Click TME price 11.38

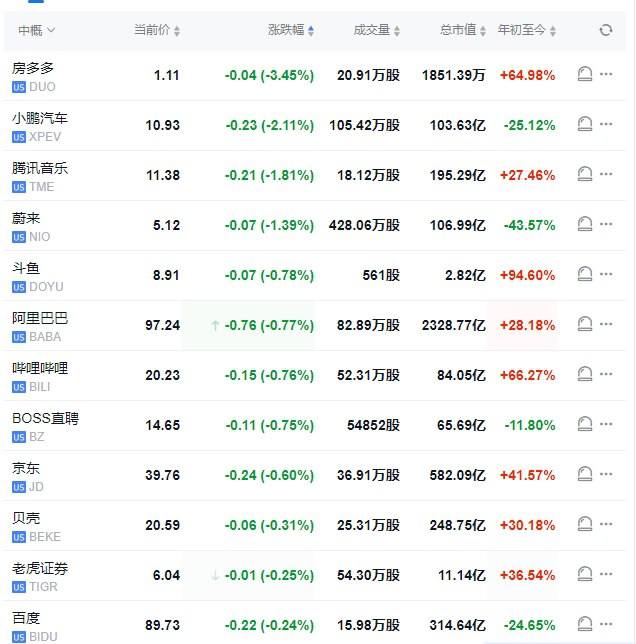pos(163,175)
